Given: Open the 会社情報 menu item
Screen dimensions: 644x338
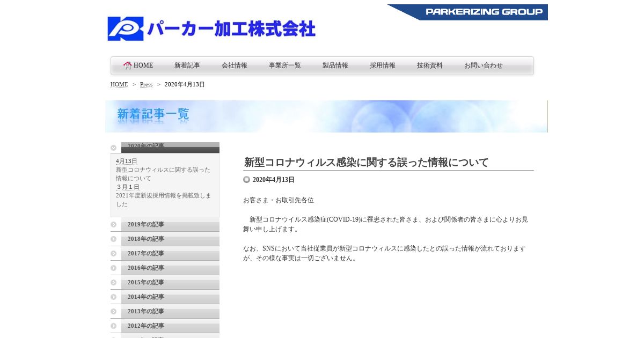Looking at the screenshot, I should coord(235,65).
